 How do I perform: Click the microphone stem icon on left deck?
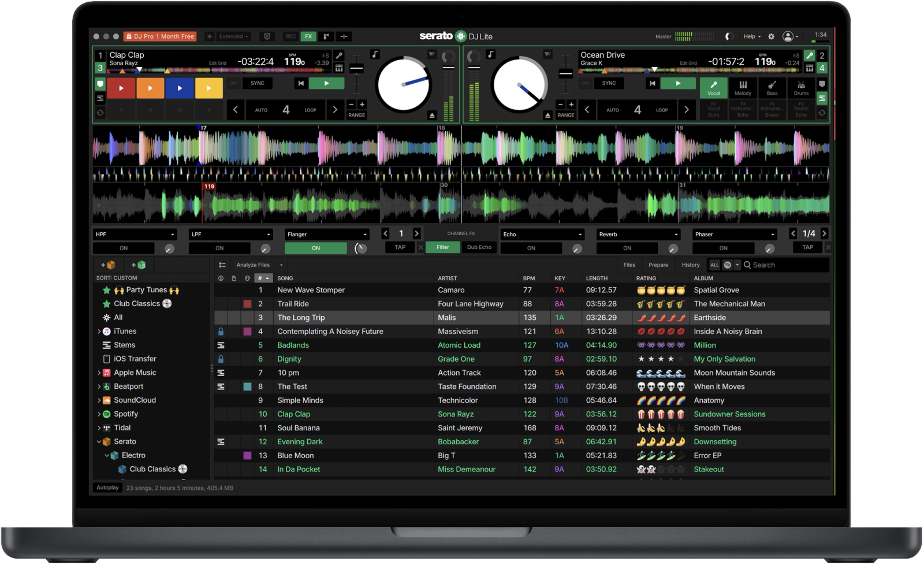[339, 55]
